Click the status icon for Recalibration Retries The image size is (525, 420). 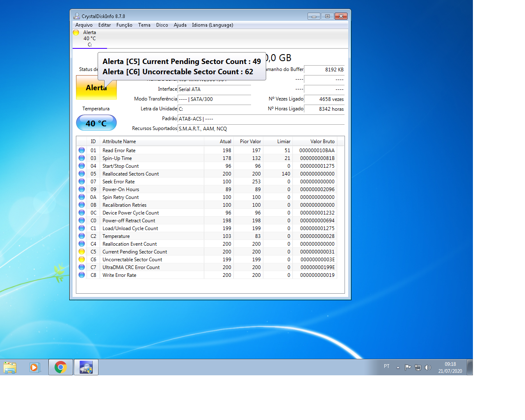click(x=82, y=205)
